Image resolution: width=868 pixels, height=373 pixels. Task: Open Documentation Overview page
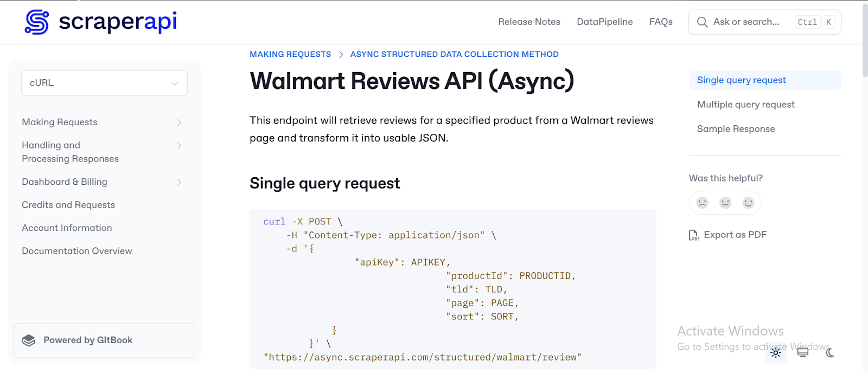click(x=77, y=251)
